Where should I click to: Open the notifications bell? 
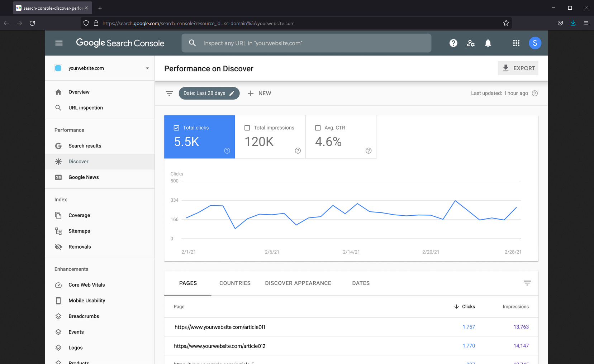pyautogui.click(x=488, y=43)
